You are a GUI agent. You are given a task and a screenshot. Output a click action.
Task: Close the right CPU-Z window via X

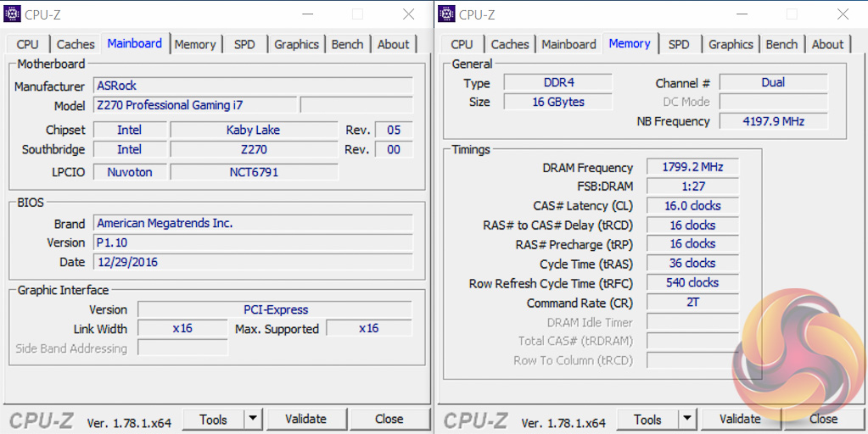[x=843, y=14]
